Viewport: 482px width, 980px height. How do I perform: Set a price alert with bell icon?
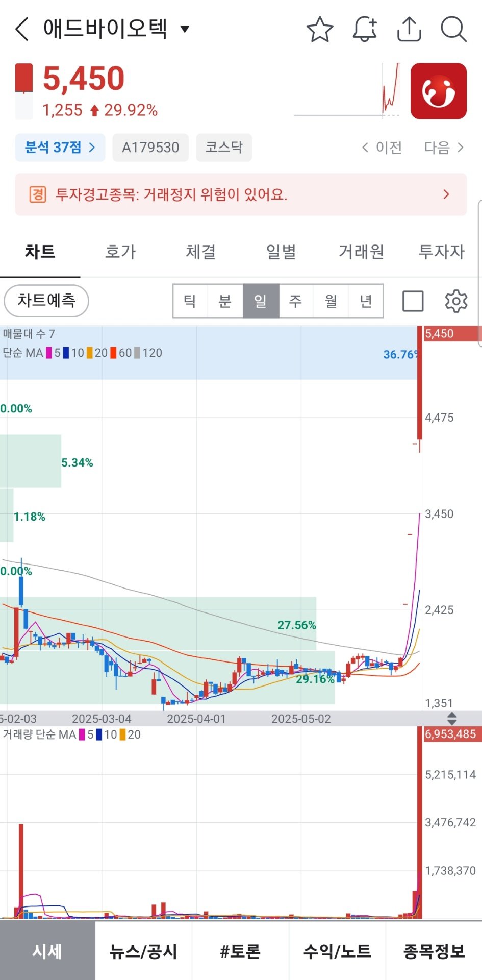pos(365,29)
